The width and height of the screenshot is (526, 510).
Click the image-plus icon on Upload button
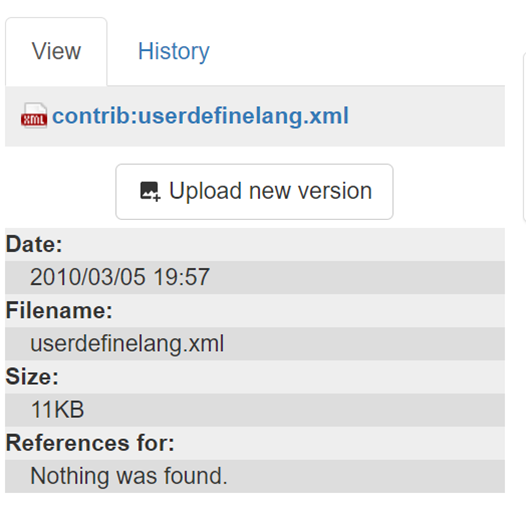(150, 192)
